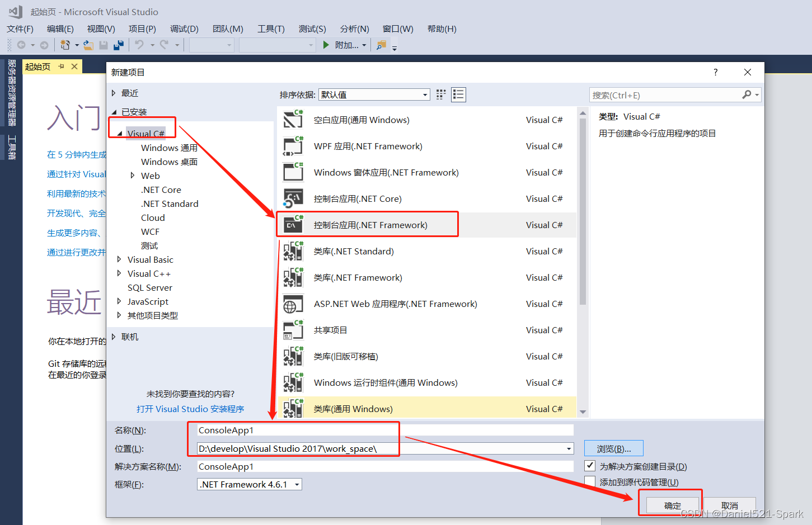Click the 取消 button
This screenshot has height=525, width=812.
tap(730, 505)
